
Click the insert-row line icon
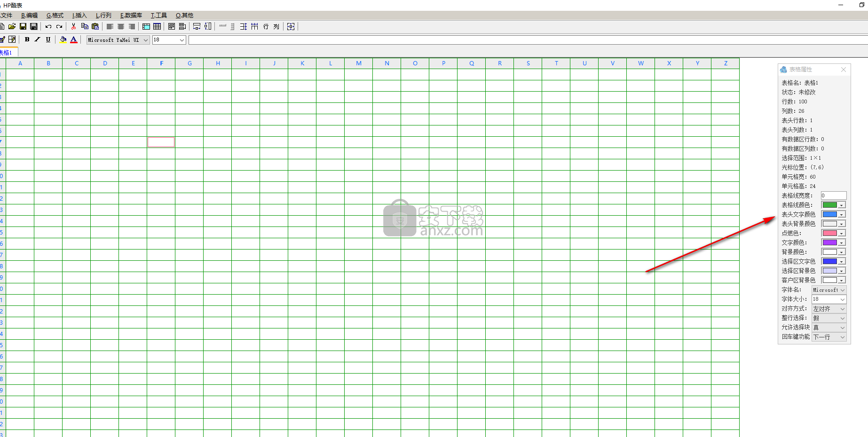[223, 26]
